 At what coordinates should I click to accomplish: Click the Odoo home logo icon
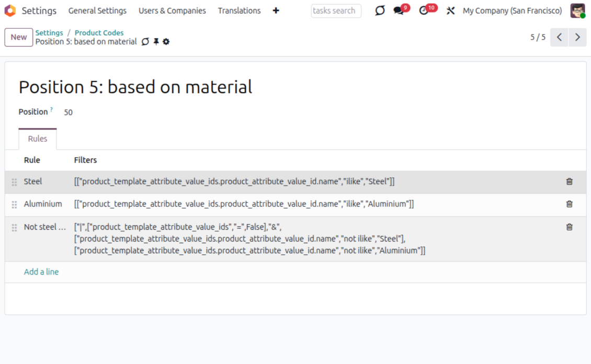click(x=10, y=10)
